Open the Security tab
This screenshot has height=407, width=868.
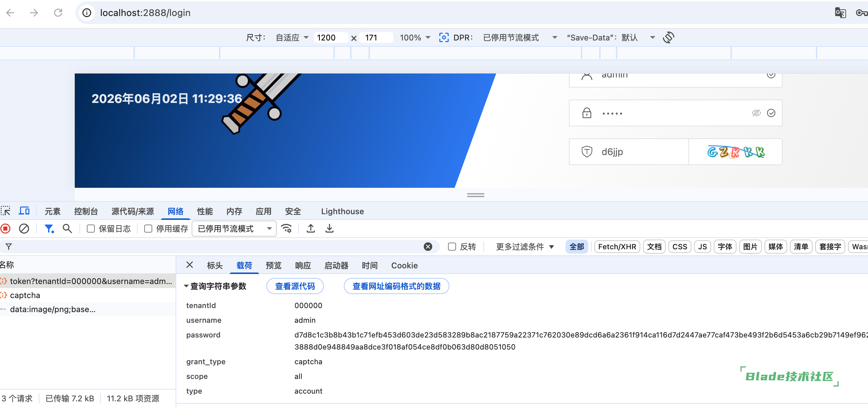click(293, 211)
